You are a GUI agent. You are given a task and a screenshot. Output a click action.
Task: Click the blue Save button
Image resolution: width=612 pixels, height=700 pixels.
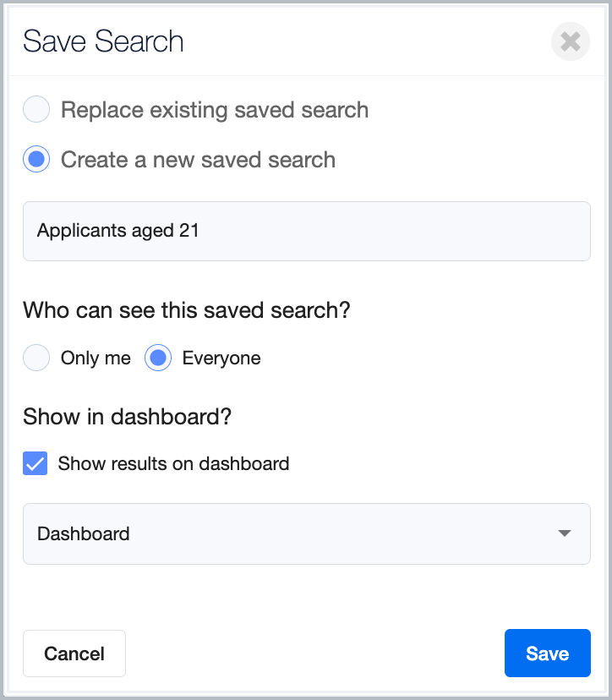pyautogui.click(x=548, y=654)
